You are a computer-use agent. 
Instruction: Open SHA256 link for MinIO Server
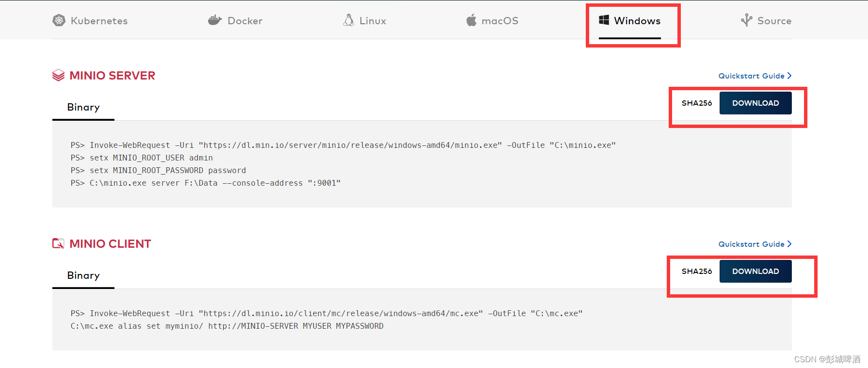click(x=697, y=103)
